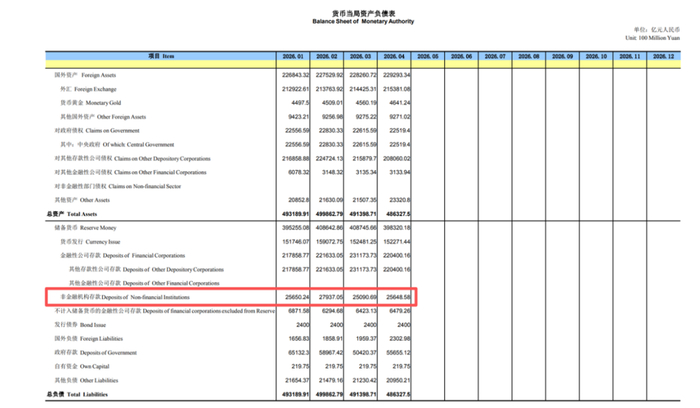
Task: Select Non-financial Institutions deposit value 25090.69
Action: [364, 297]
